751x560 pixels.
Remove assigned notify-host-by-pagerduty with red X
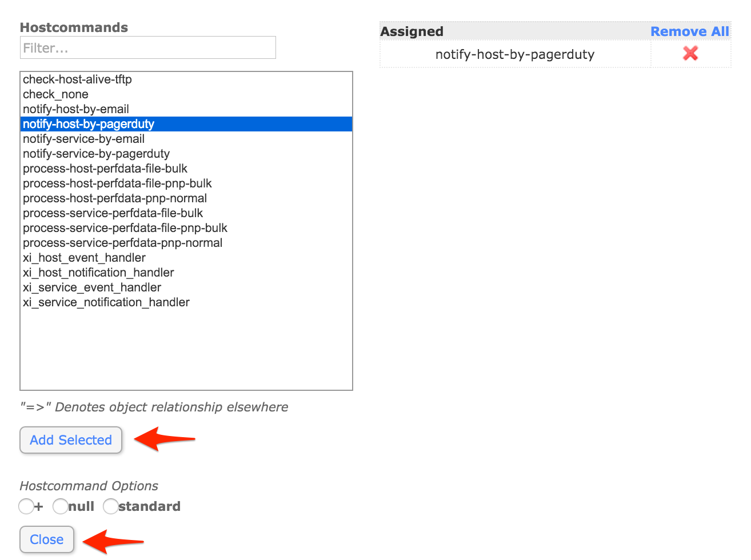tap(690, 54)
